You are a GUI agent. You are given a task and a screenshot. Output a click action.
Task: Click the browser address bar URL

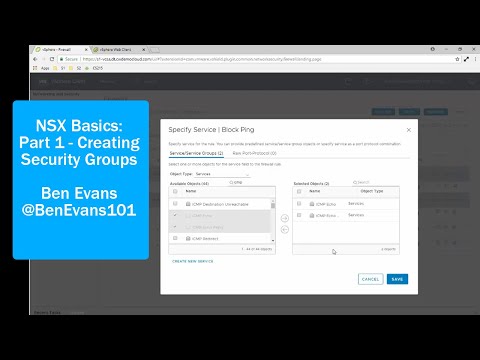(x=202, y=59)
